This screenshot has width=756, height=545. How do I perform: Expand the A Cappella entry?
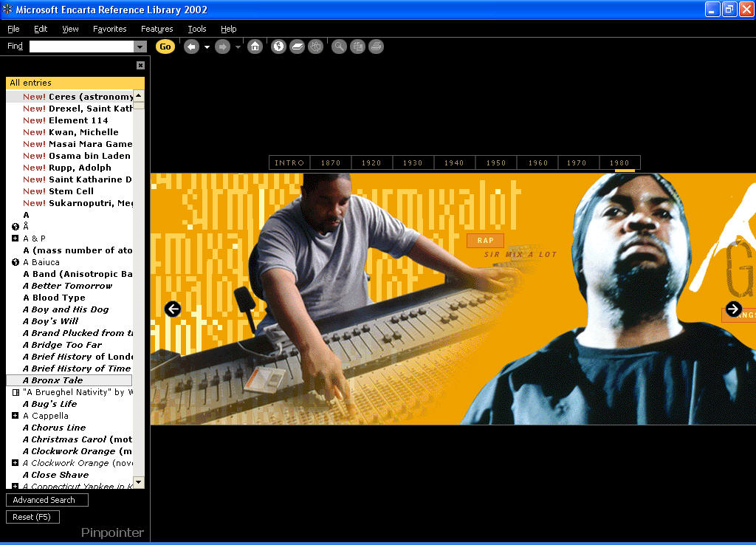(15, 415)
